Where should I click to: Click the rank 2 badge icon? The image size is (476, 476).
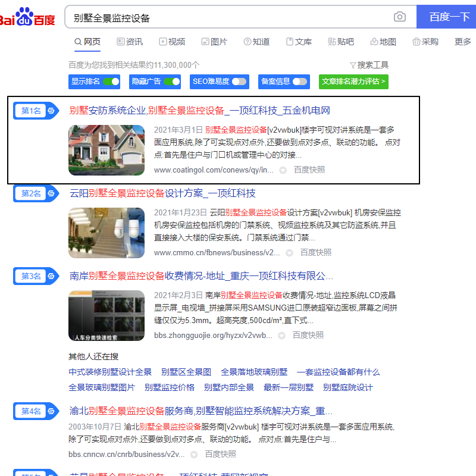36,193
